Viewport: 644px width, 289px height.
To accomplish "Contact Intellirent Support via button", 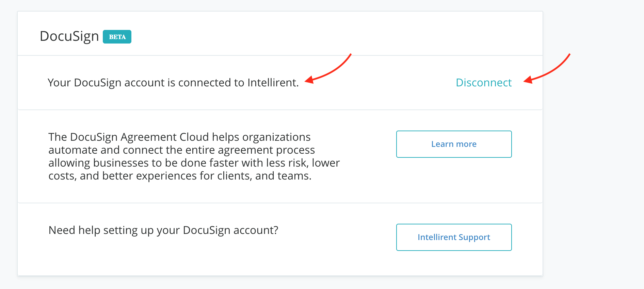I will click(x=454, y=237).
